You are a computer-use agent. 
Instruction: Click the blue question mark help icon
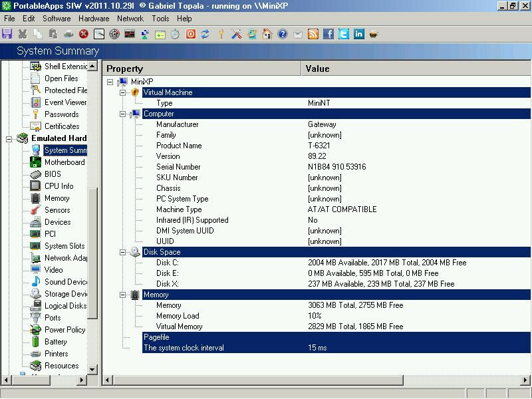point(282,34)
